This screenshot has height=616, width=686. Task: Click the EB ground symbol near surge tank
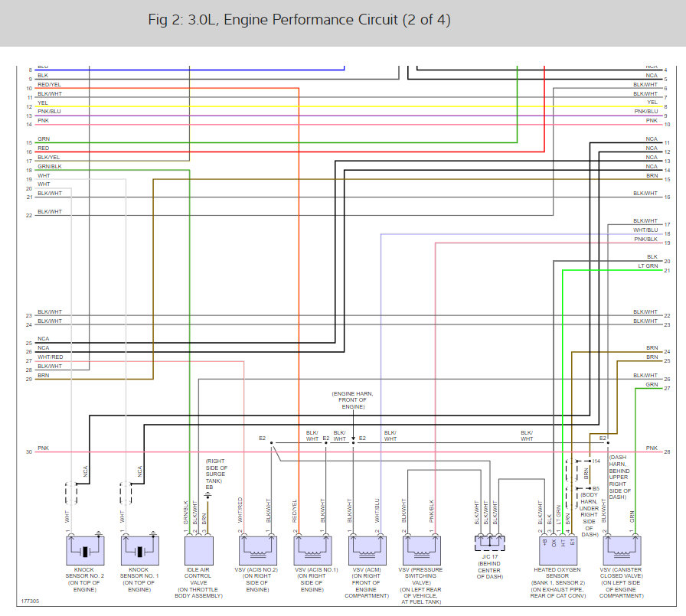pos(207,496)
